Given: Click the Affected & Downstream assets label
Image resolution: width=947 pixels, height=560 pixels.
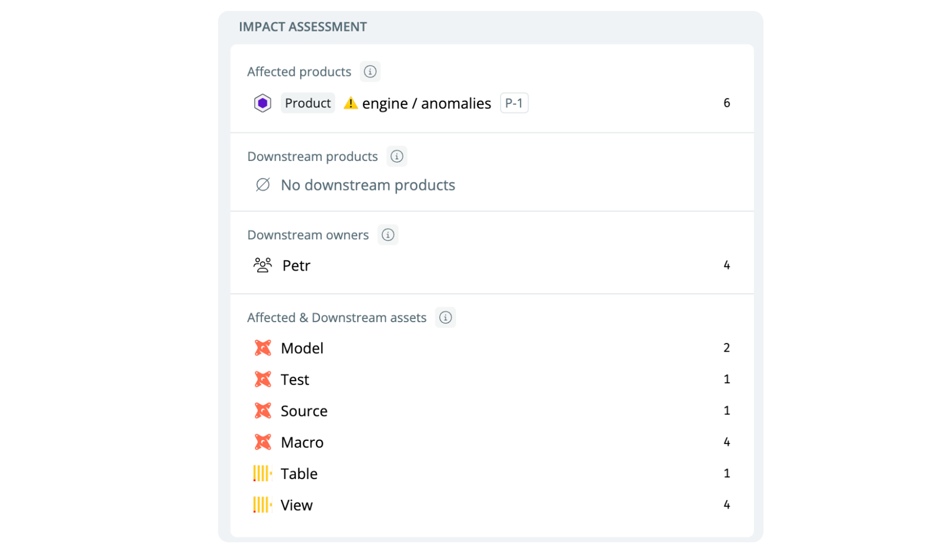Looking at the screenshot, I should (337, 318).
